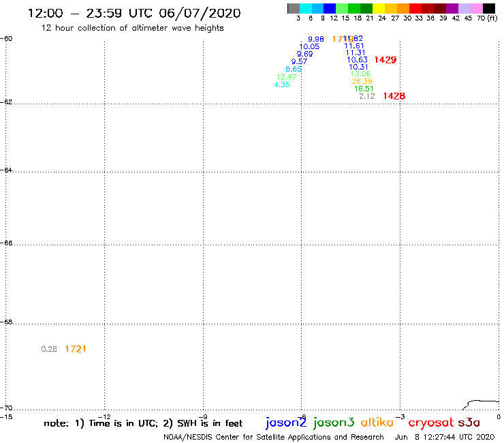Click the red time stamp 1429
Image resolution: width=504 pixels, height=443 pixels.
(x=385, y=60)
